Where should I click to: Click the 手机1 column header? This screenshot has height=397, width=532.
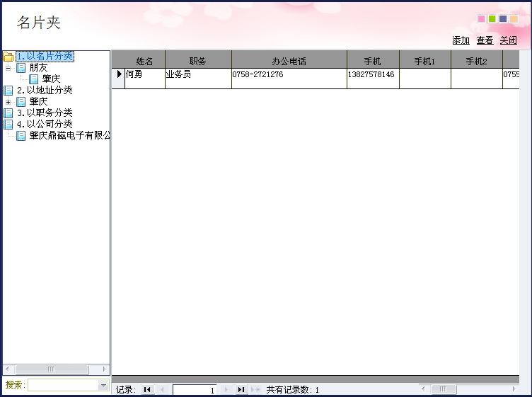click(425, 61)
